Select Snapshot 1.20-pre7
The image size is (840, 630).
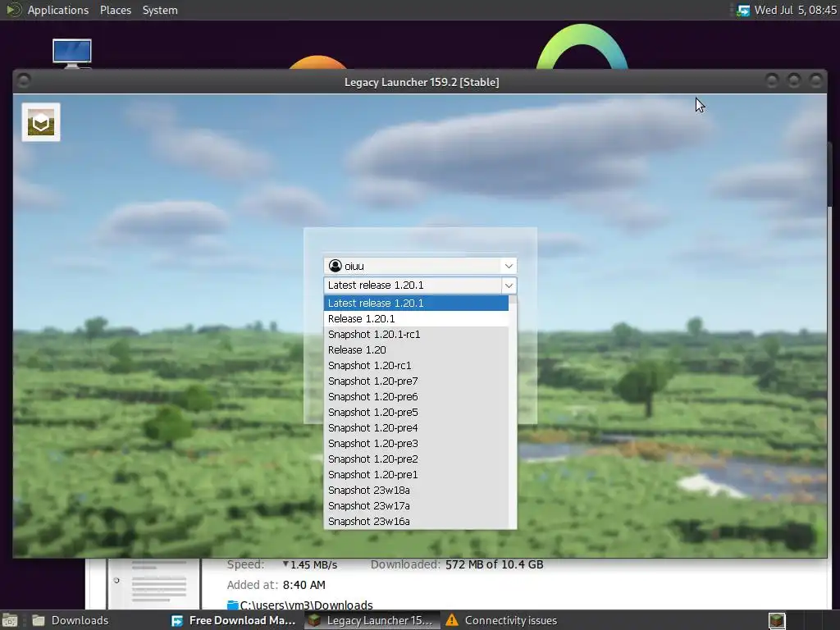[x=416, y=381]
